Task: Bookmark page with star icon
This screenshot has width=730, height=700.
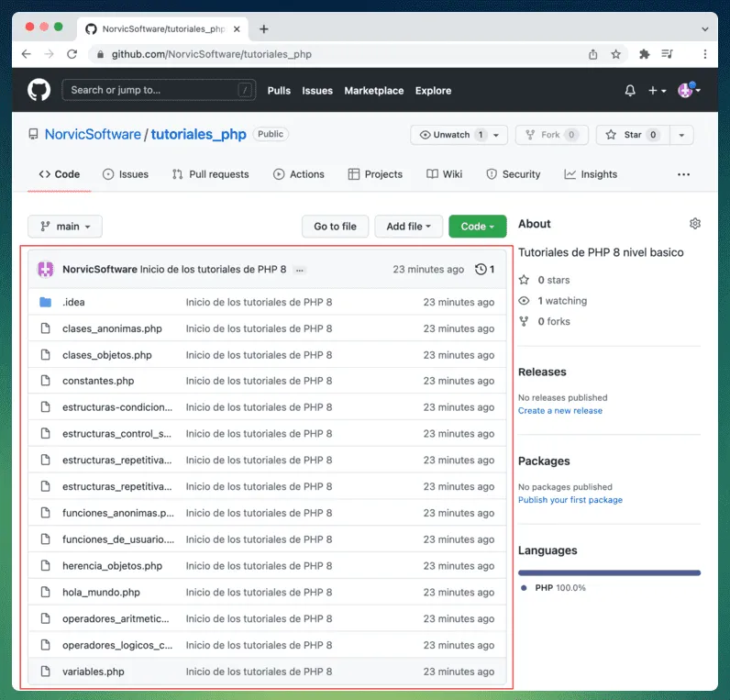Action: pos(615,54)
